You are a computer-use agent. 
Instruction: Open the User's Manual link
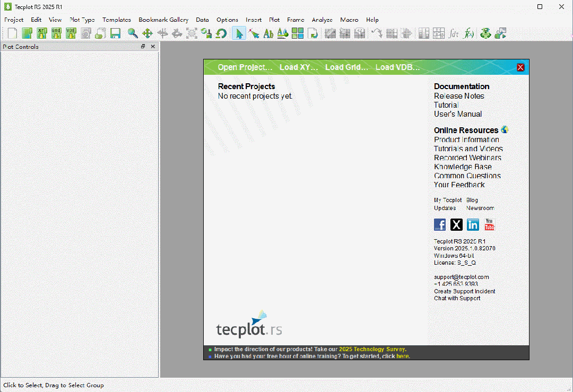click(x=458, y=114)
